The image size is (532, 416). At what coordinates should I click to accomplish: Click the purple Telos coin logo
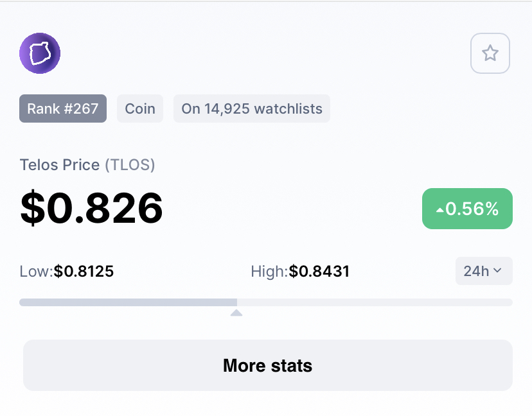click(x=40, y=53)
